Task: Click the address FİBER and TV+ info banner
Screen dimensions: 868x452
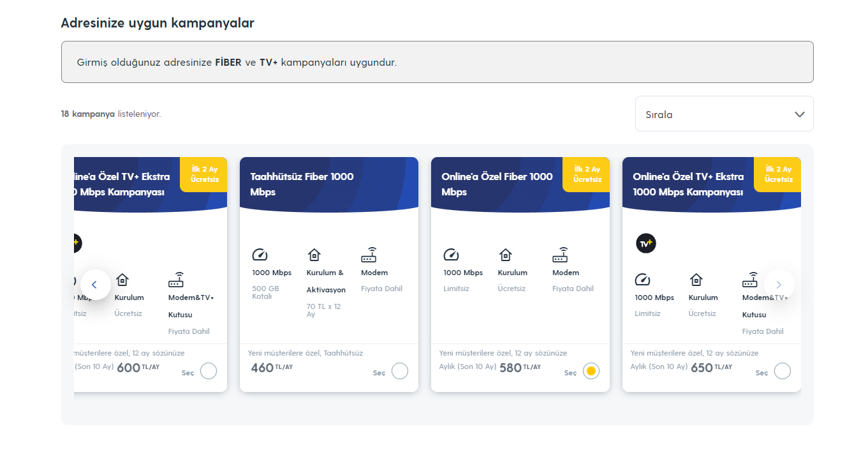Action: click(x=438, y=62)
